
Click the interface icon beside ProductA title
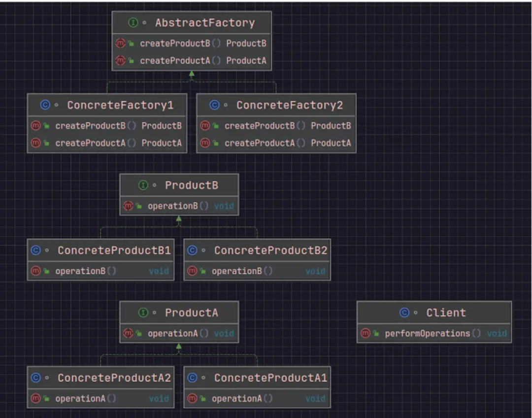point(143,313)
